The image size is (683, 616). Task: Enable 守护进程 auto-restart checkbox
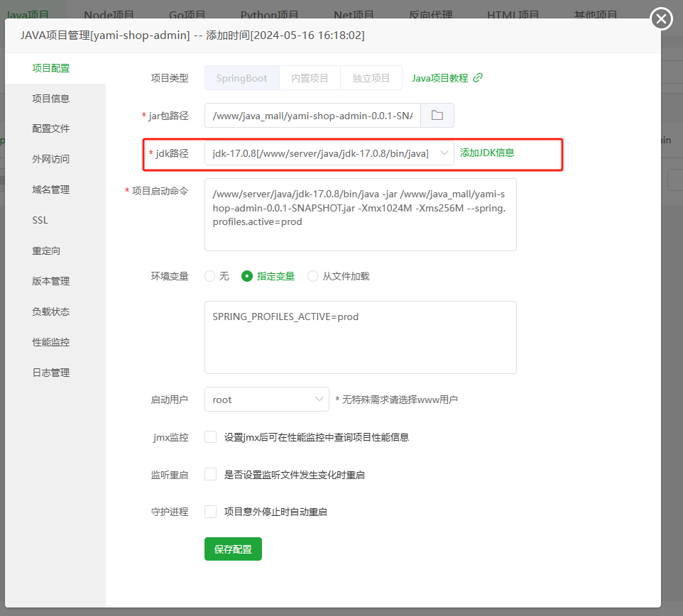tap(210, 512)
